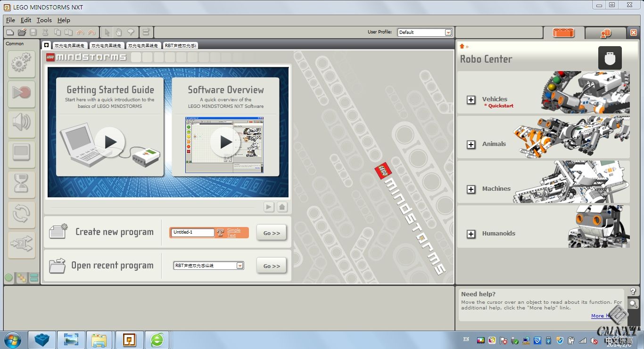
Task: Select the Move block gears icon in palette
Action: point(22,63)
